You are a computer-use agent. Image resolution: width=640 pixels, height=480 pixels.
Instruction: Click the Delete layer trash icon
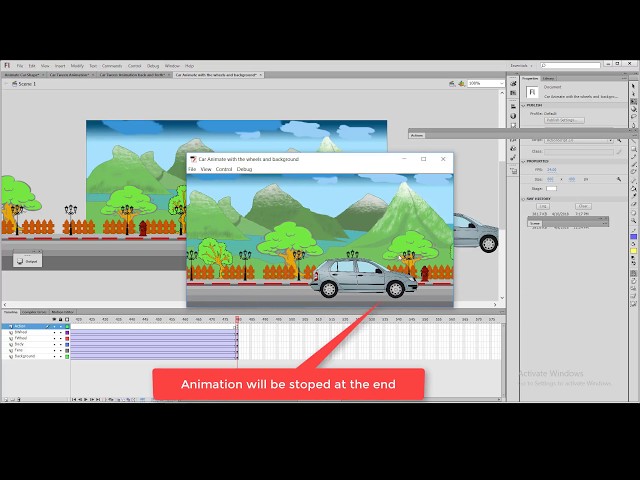pyautogui.click(x=19, y=400)
